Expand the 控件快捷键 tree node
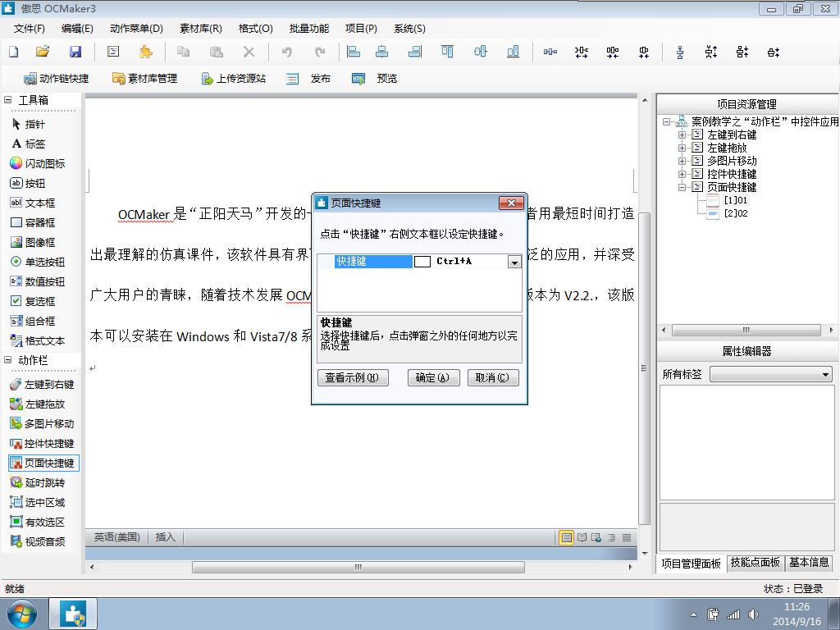 (682, 174)
